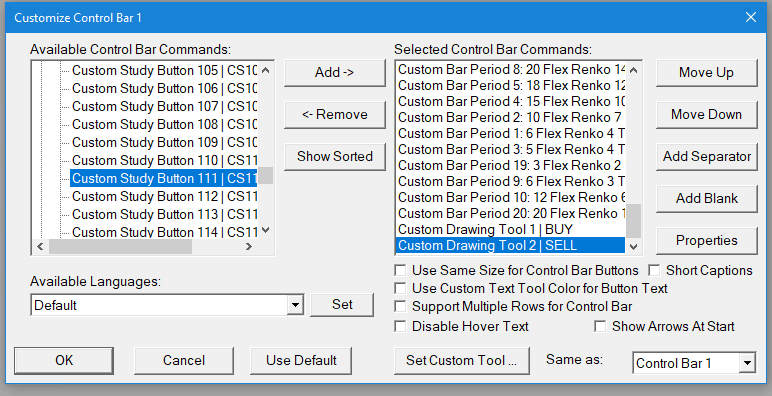Click the Cancel button
The height and width of the screenshot is (396, 772).
[184, 361]
